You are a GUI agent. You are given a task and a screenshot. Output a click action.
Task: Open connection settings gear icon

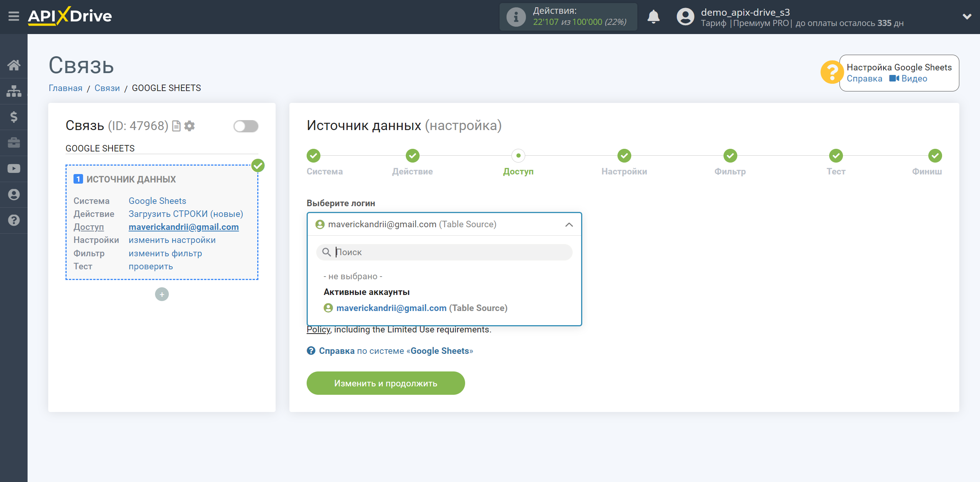[x=189, y=126]
